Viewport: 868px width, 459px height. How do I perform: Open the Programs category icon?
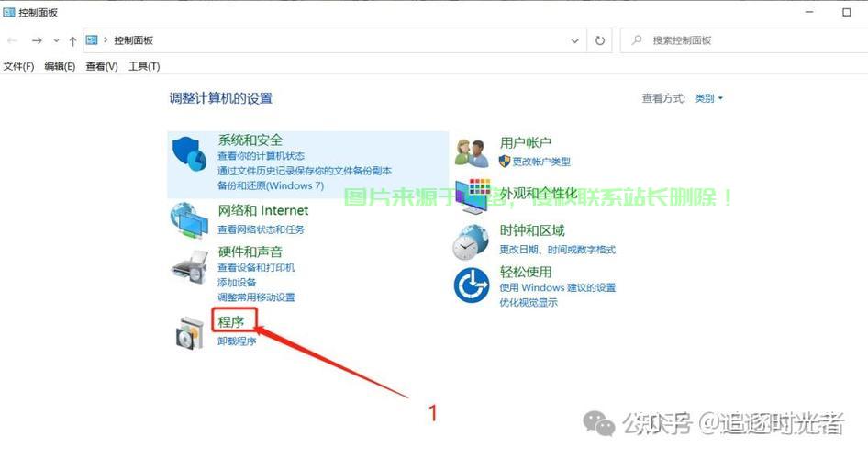[190, 332]
